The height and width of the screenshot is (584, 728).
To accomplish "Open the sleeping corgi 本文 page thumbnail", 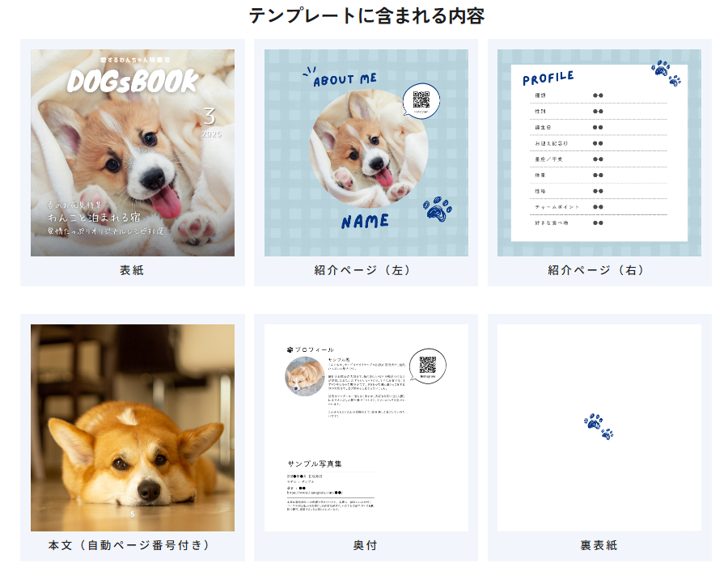I will point(133,427).
